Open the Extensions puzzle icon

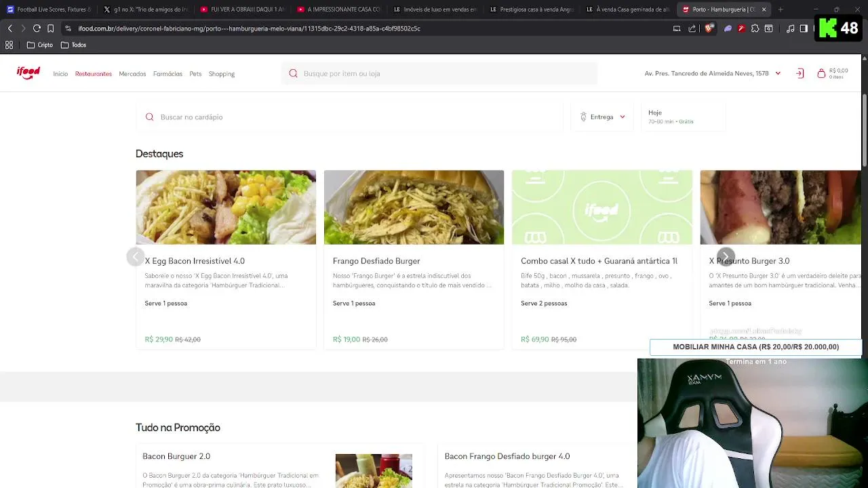pos(755,28)
